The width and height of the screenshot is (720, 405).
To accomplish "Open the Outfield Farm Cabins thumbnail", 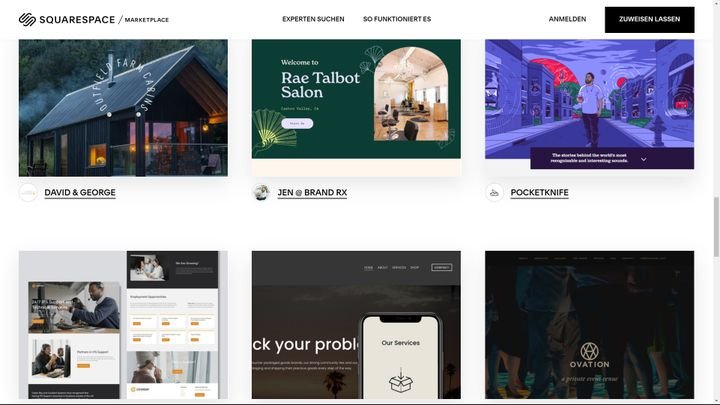I will click(123, 108).
